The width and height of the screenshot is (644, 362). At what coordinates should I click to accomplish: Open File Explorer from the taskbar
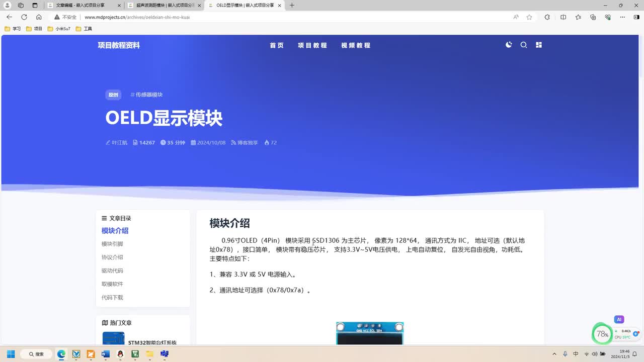[x=149, y=354]
